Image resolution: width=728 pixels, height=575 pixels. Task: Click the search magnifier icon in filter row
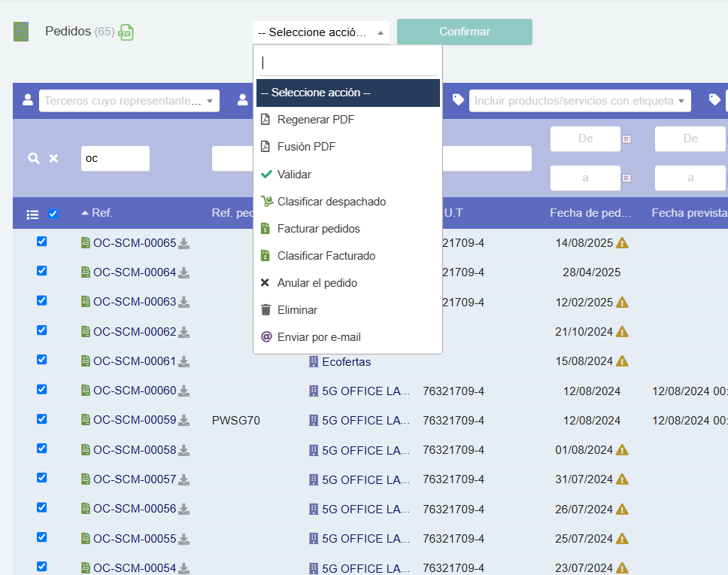coord(33,158)
